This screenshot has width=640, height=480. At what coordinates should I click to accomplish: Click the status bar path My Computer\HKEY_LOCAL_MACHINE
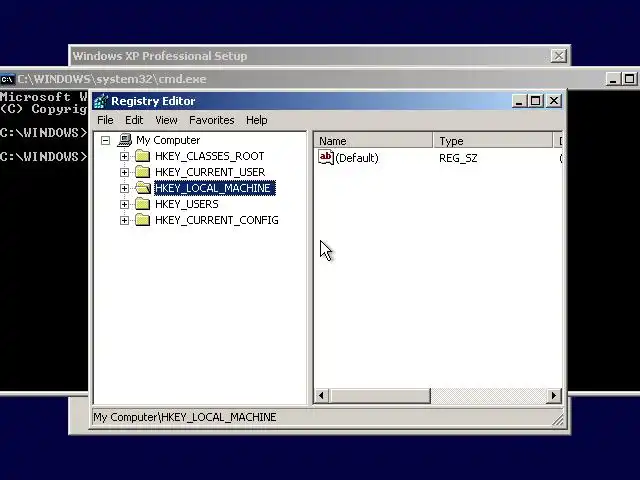[185, 417]
